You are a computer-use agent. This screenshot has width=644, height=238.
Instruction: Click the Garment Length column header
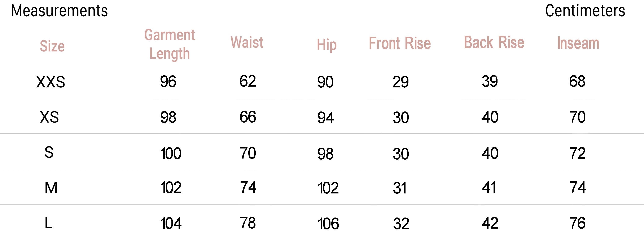coord(170,44)
